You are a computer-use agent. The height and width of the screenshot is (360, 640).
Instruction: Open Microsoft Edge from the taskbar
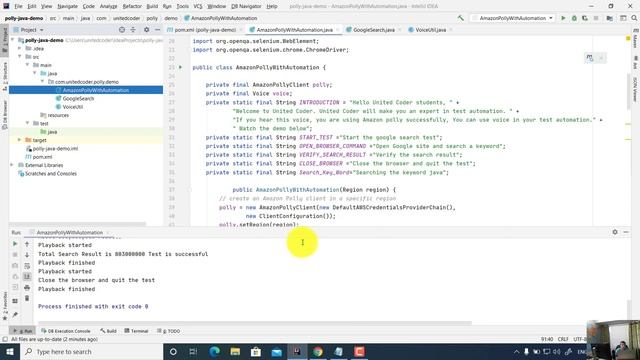[x=215, y=351]
